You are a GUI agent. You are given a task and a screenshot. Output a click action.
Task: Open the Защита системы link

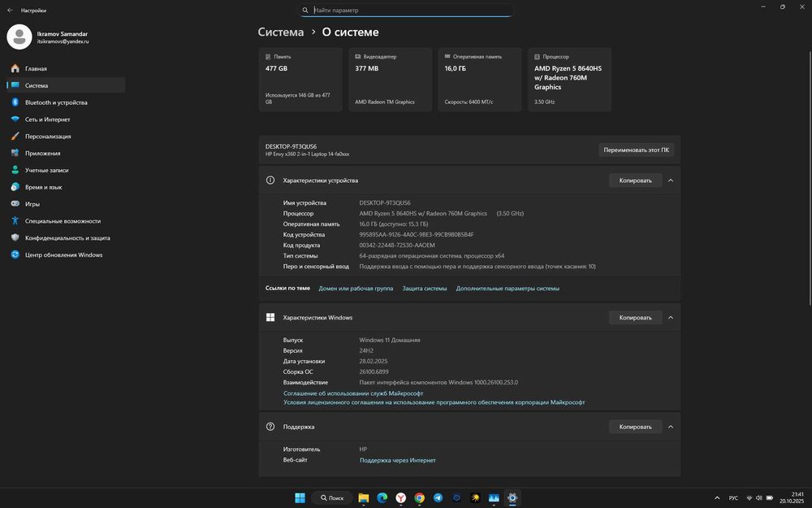click(424, 289)
